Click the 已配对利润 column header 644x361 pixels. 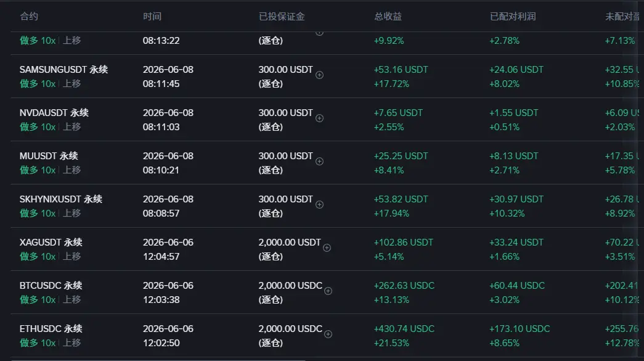[x=513, y=17]
